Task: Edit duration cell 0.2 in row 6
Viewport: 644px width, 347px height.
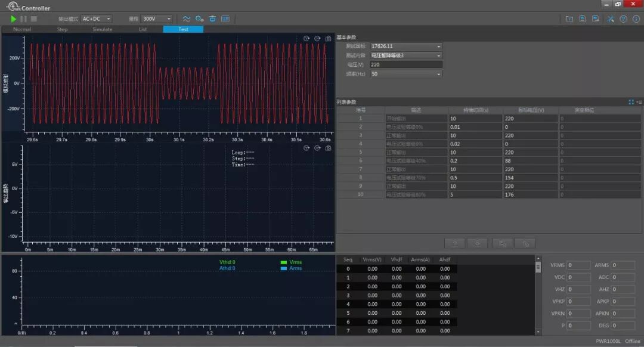Action: pos(475,161)
